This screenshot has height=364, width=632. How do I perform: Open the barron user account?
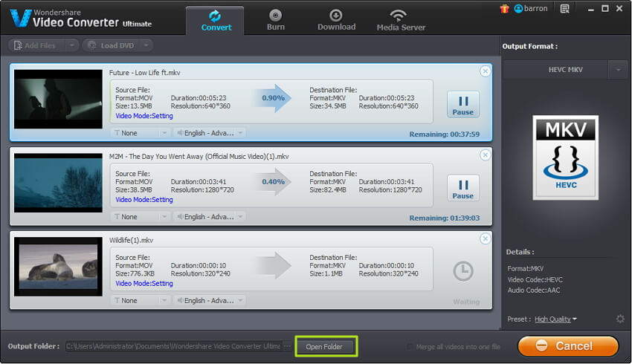530,8
